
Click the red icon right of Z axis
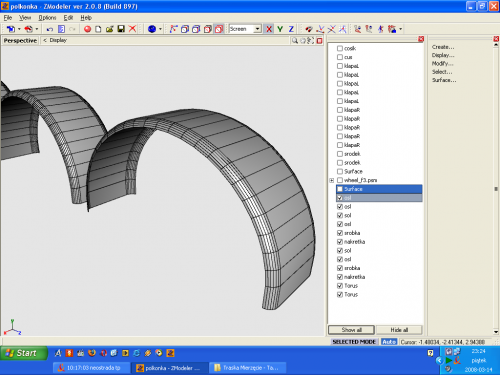309,29
